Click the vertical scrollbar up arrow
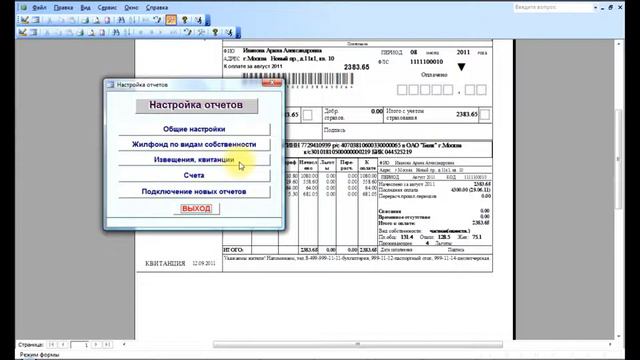Image resolution: width=640 pixels, height=360 pixels. click(x=619, y=44)
